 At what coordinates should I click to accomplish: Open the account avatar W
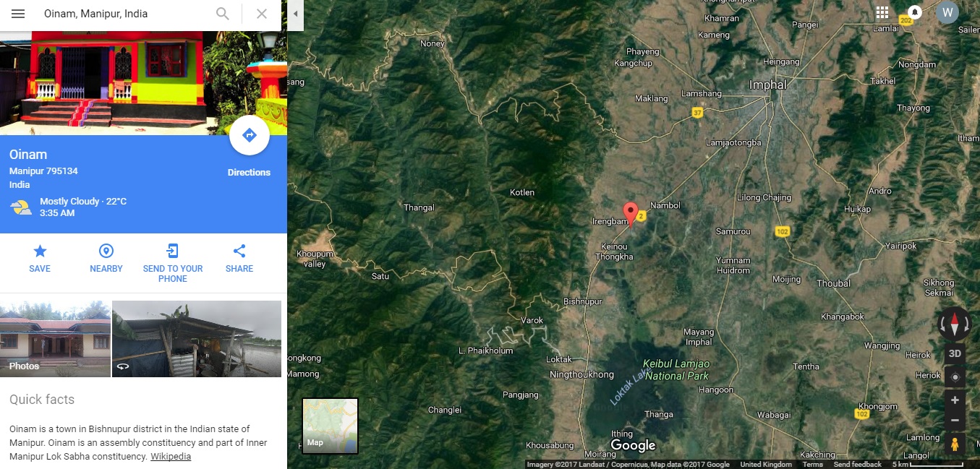947,12
